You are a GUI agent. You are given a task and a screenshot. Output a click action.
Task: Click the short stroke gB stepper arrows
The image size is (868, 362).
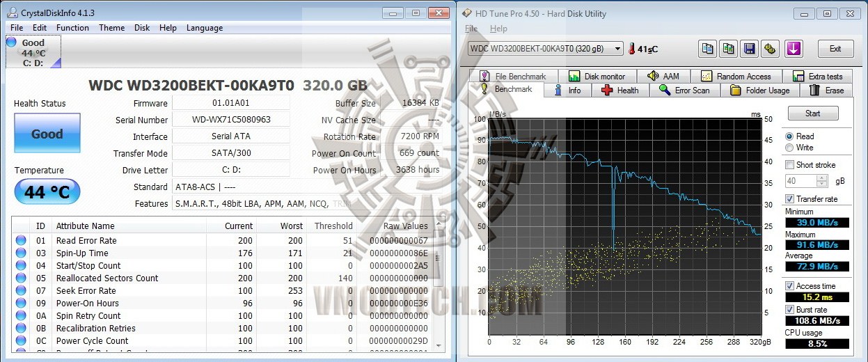[821, 181]
